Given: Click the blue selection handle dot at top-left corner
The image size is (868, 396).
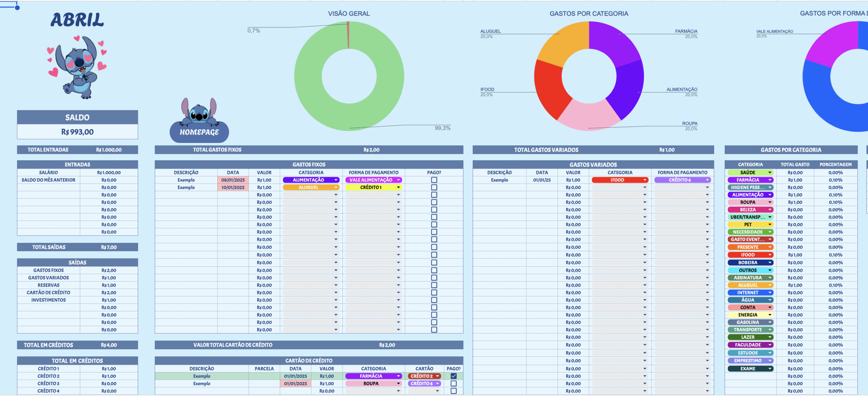Looking at the screenshot, I should coord(17,7).
